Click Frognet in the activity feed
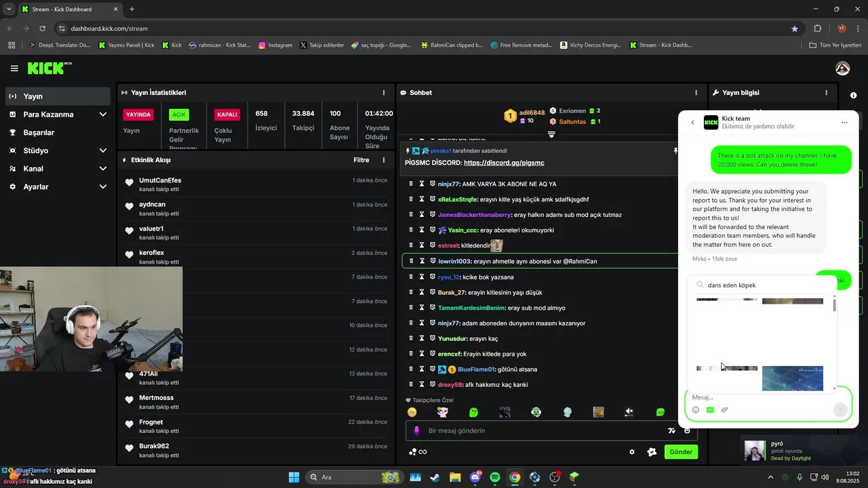Viewport: 868px width, 488px height. point(151,422)
